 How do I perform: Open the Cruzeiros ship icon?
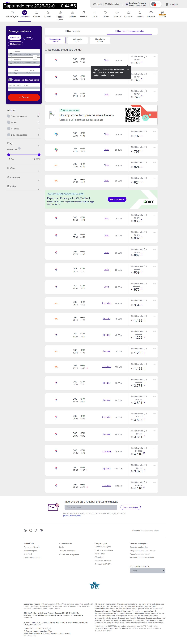[128, 13]
